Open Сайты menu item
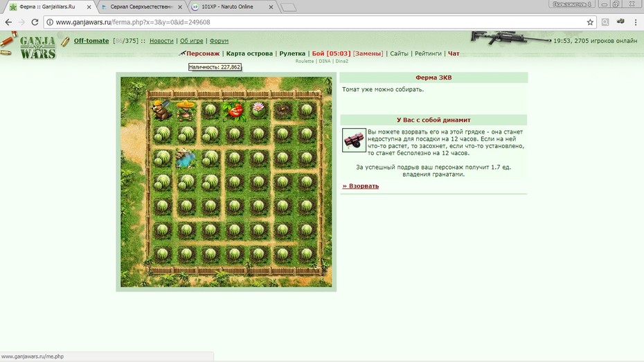Image resolution: width=644 pixels, height=362 pixels. click(x=399, y=53)
